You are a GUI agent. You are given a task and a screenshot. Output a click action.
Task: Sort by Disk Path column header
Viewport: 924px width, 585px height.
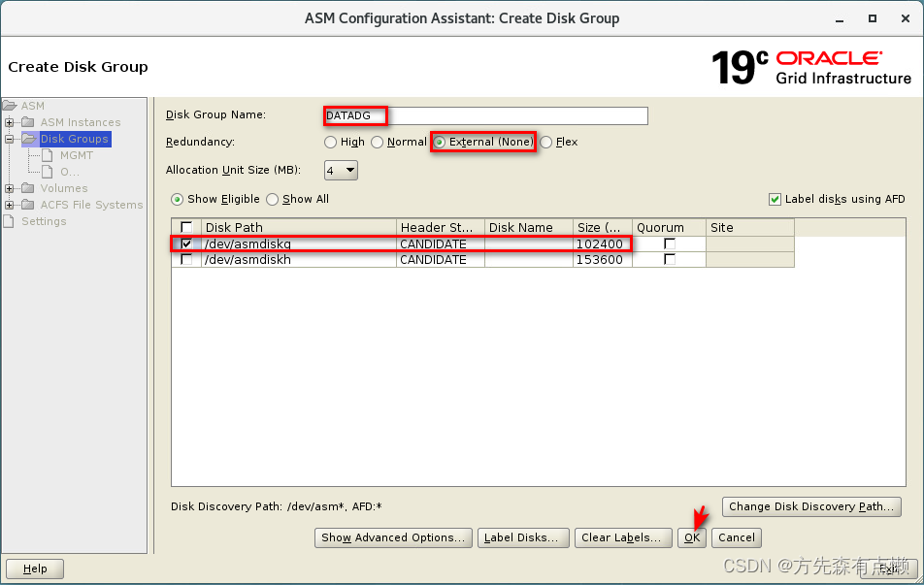[x=299, y=227]
